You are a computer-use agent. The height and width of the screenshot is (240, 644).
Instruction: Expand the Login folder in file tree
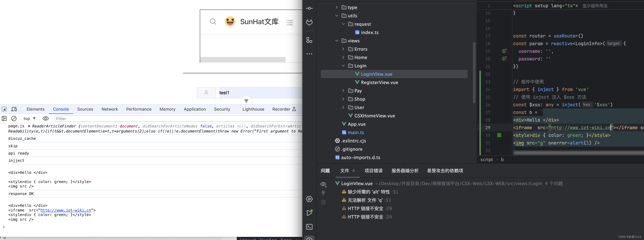tap(344, 66)
